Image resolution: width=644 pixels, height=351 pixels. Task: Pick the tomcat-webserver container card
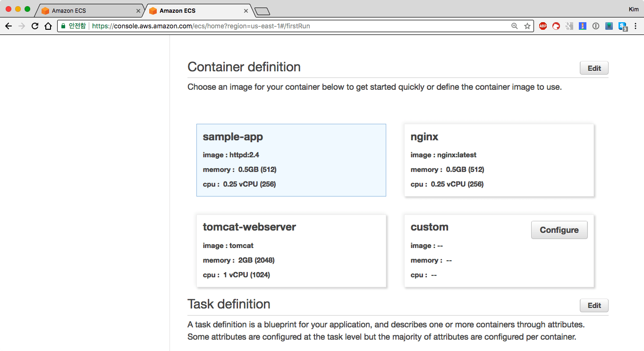pos(291,251)
